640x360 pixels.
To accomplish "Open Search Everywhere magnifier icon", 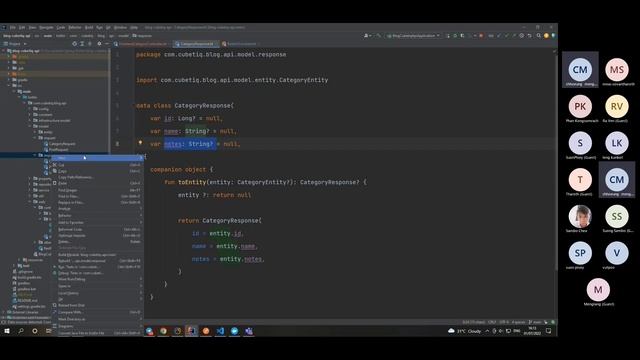I will 539,36.
